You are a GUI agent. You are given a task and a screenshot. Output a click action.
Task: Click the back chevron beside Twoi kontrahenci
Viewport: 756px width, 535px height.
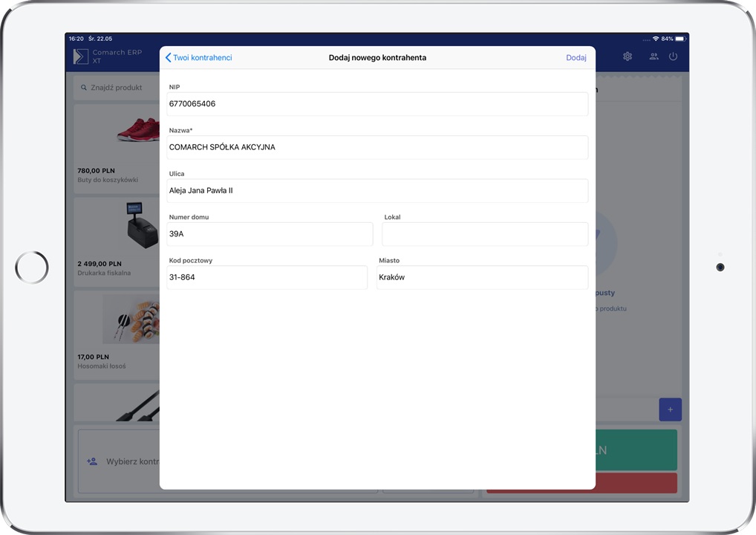[168, 57]
